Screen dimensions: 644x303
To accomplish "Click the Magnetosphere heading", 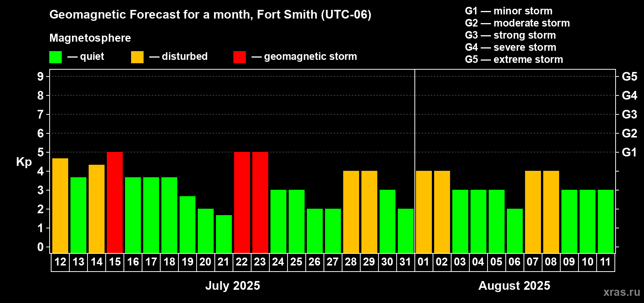I will coord(90,38).
